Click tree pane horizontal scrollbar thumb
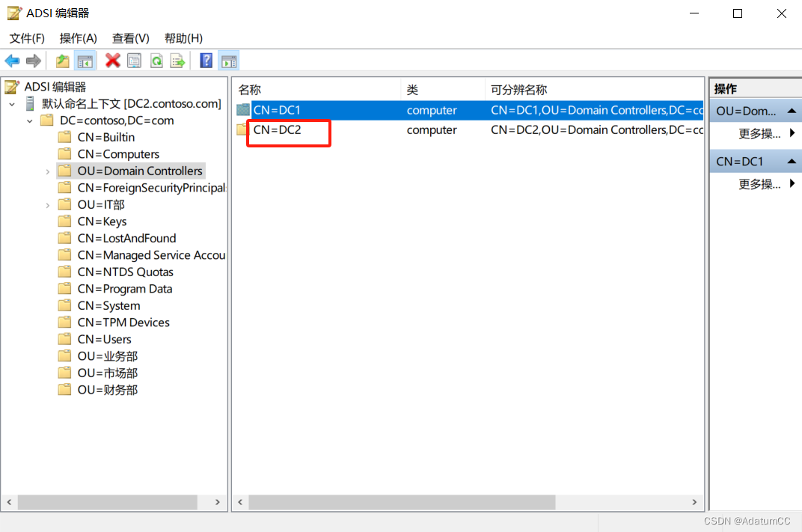This screenshot has height=532, width=802. pos(108,502)
